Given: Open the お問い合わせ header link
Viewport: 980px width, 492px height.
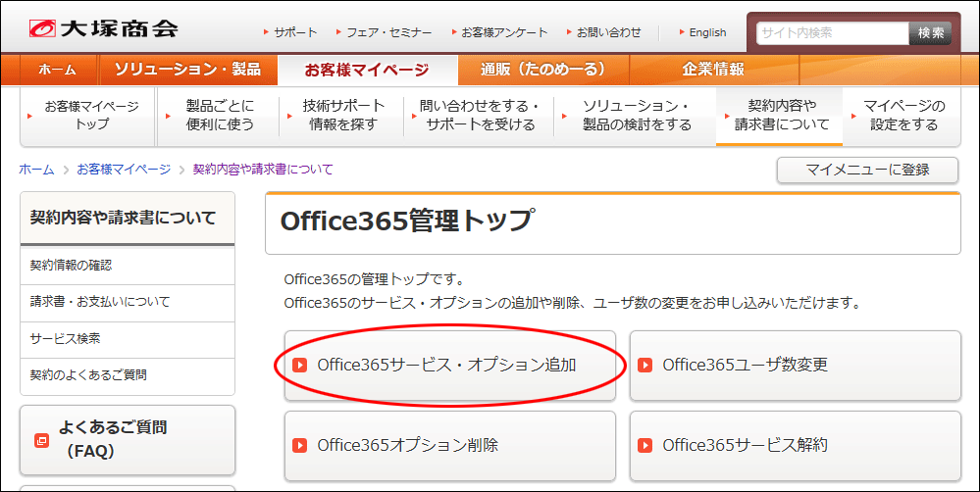Looking at the screenshot, I should 609,32.
